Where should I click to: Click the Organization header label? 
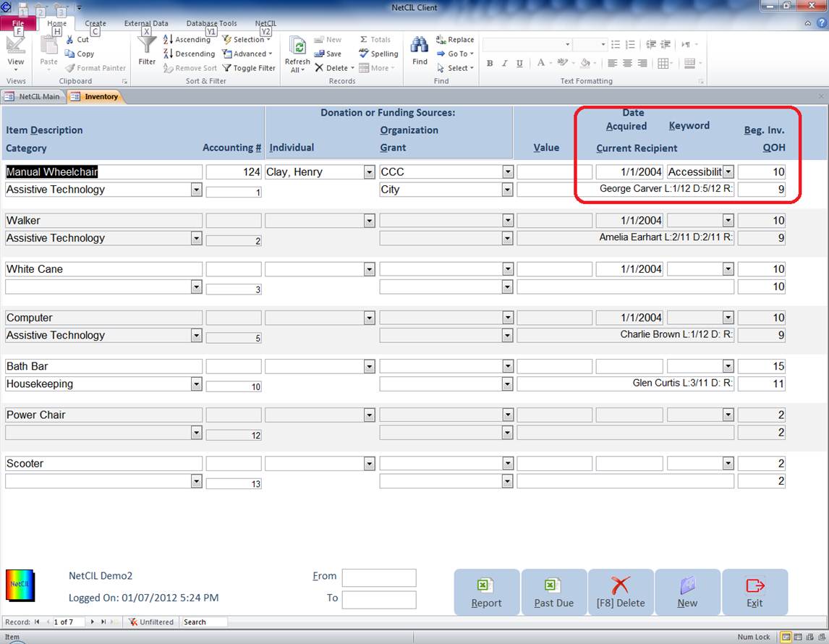409,130
